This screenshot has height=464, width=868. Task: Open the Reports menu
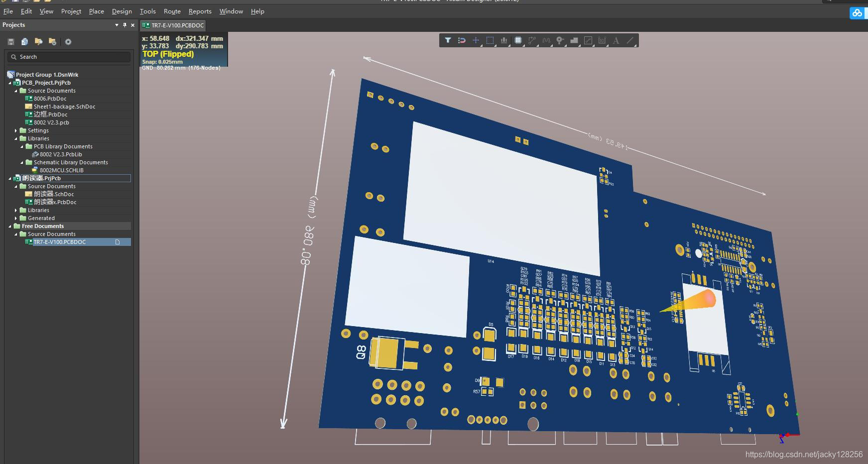click(200, 11)
